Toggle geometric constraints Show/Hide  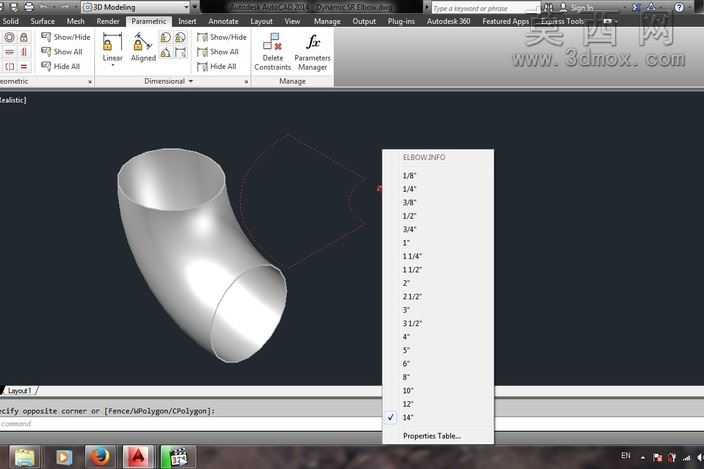click(66, 37)
